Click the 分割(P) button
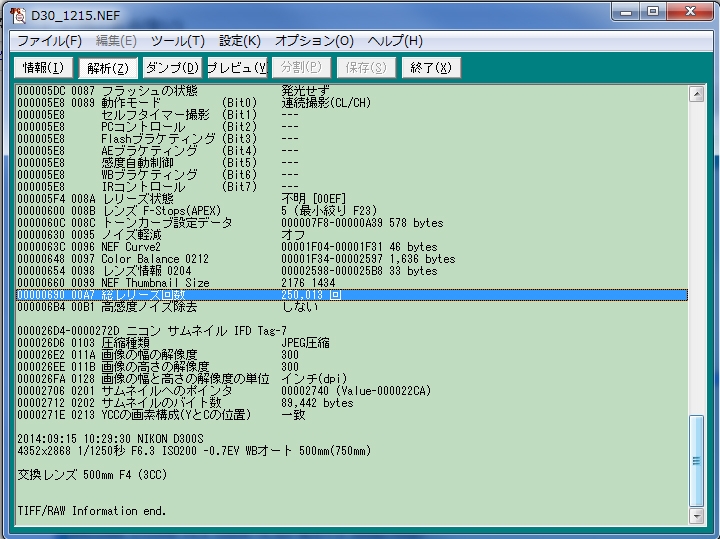The image size is (720, 539). click(302, 68)
